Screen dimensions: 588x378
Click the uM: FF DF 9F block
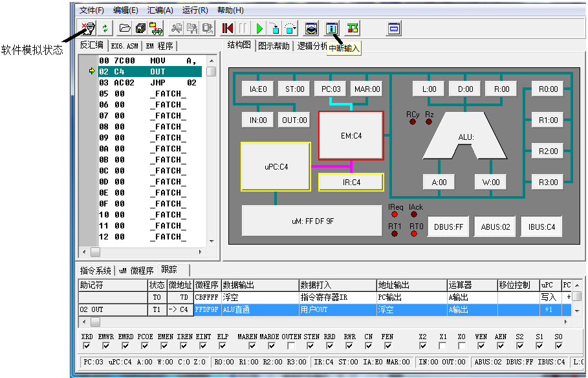coord(312,221)
